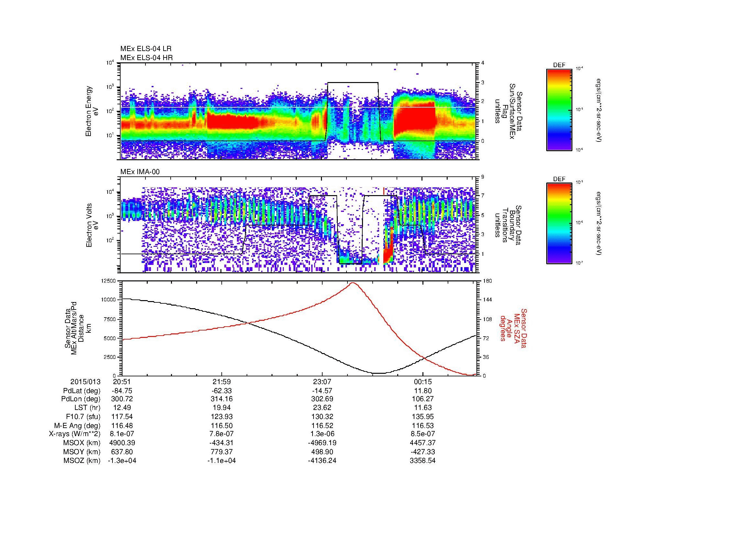This screenshot has height=534, width=756.
Task: Click the MSOX value '4900.39'
Action: [x=122, y=443]
